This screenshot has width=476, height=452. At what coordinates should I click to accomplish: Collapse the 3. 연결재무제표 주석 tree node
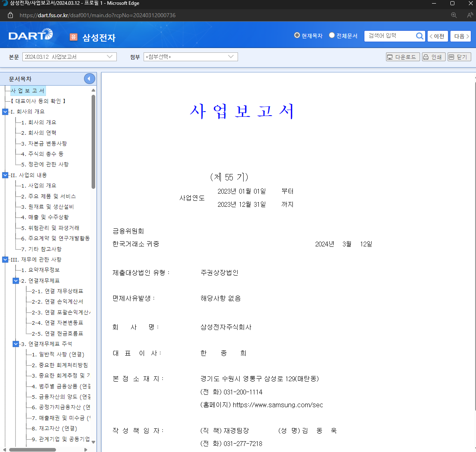point(16,344)
